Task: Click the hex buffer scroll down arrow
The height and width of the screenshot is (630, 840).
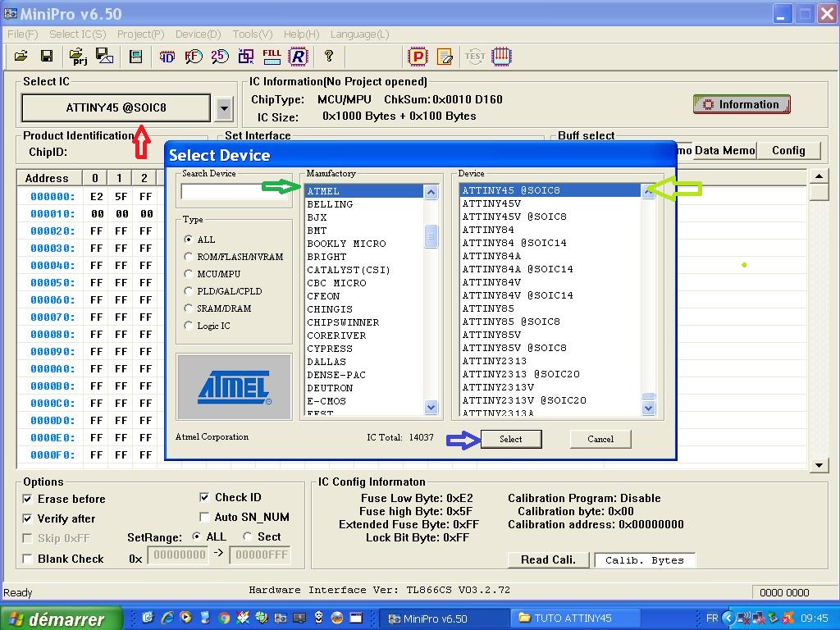Action: pyautogui.click(x=819, y=465)
